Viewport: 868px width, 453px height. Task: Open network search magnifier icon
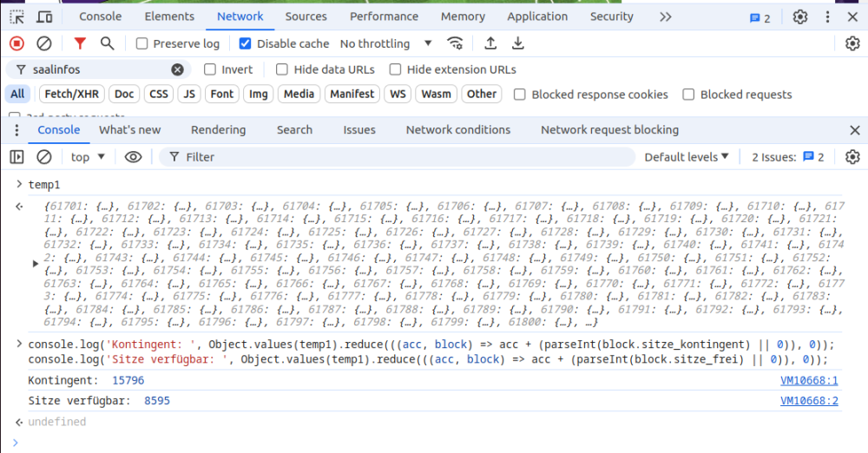point(107,43)
